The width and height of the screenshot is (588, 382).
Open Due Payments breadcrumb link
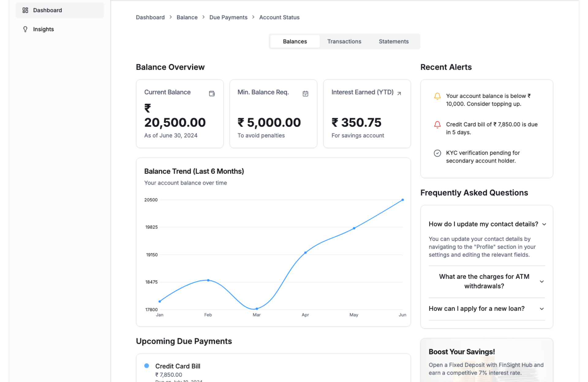tap(228, 17)
